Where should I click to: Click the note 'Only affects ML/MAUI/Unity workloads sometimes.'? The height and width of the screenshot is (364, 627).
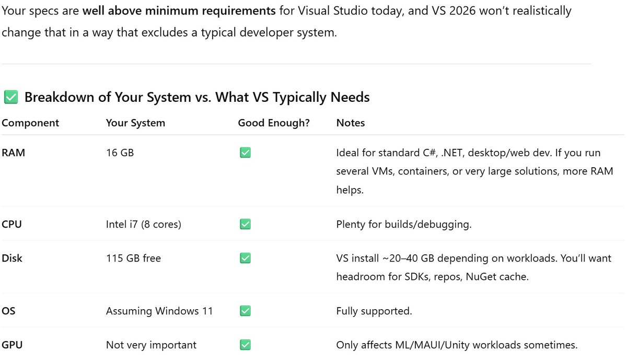point(457,345)
